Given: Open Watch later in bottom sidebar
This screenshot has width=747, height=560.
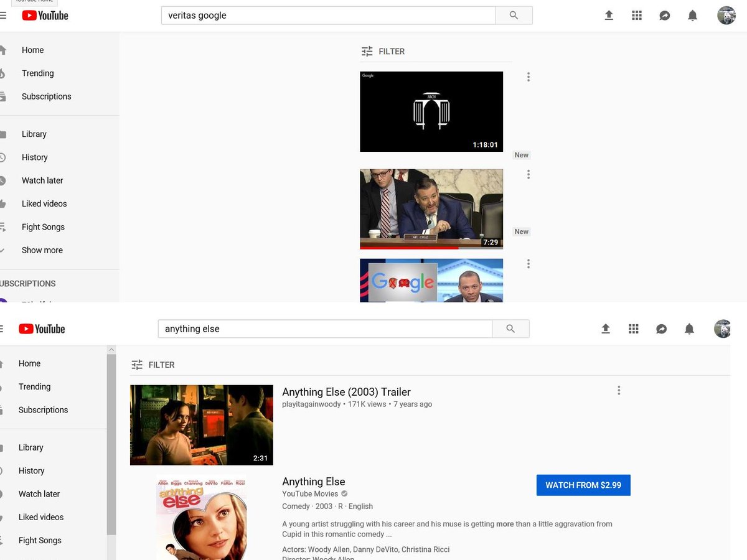Looking at the screenshot, I should click(x=39, y=494).
